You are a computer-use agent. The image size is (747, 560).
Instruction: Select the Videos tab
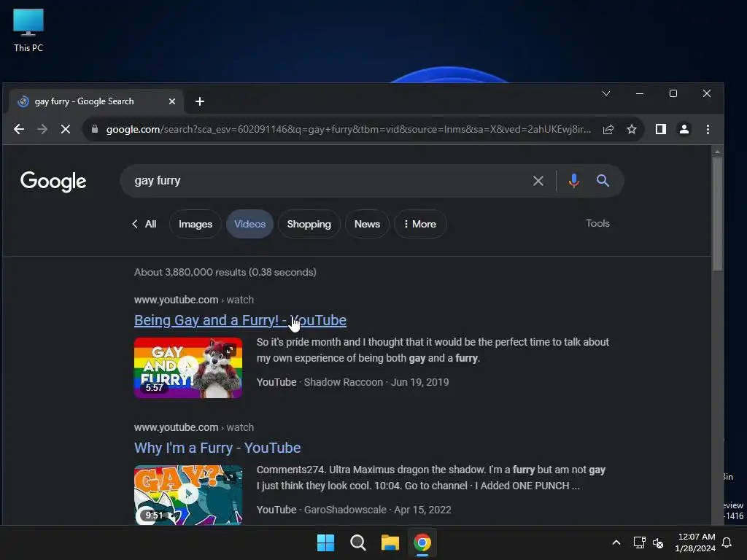click(249, 224)
